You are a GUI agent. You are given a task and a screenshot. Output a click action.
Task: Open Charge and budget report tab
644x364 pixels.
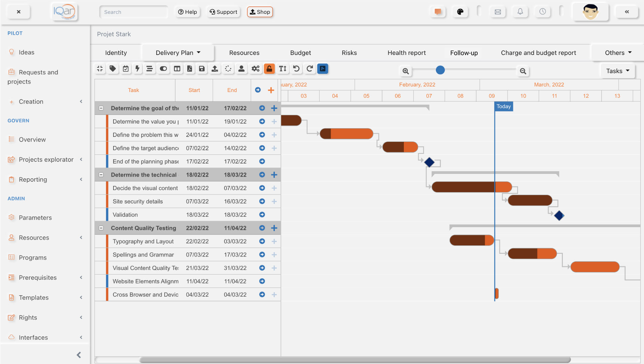pos(538,53)
